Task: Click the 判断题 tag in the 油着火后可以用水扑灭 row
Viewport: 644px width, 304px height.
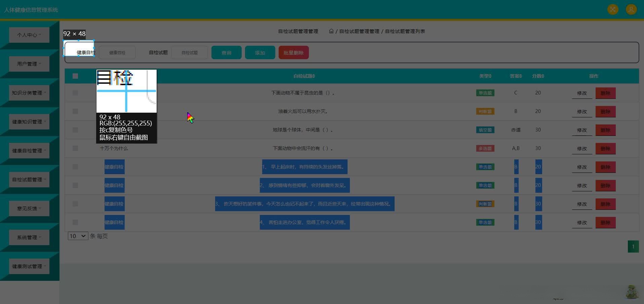Action: [x=485, y=111]
